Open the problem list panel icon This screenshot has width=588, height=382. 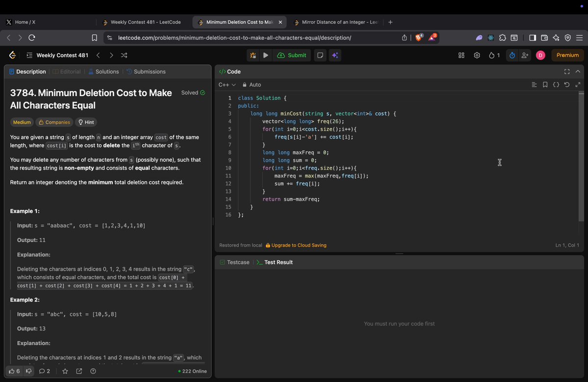[x=29, y=55]
